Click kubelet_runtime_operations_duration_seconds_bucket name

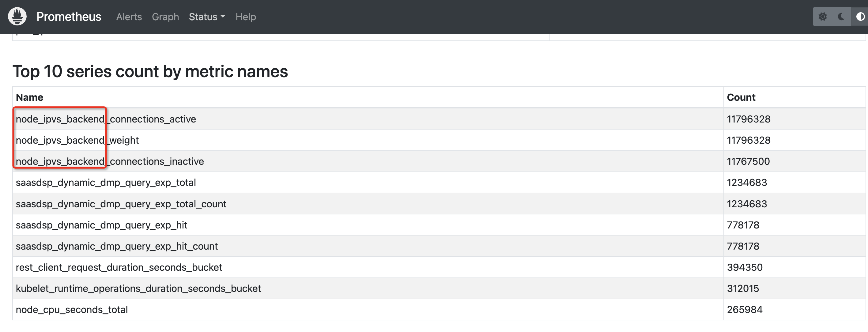click(138, 289)
